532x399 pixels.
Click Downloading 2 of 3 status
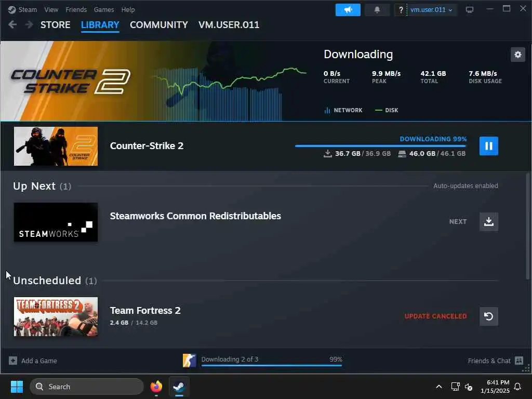tap(230, 359)
